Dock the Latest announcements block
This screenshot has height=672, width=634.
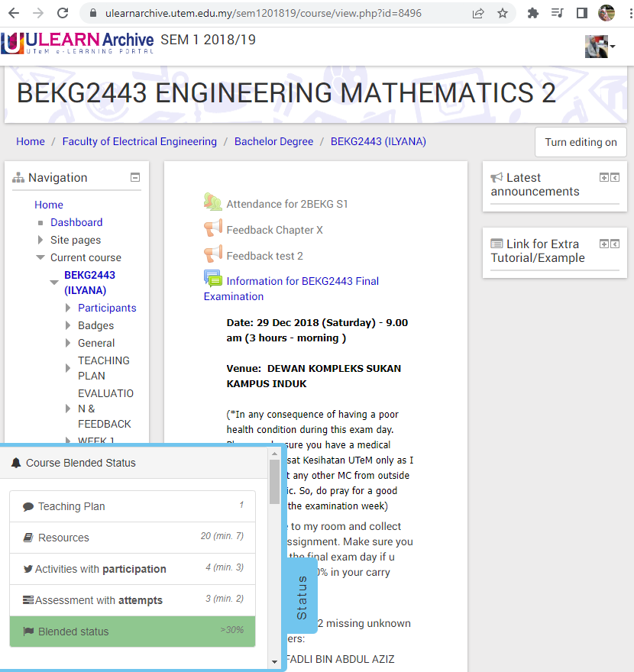[615, 178]
